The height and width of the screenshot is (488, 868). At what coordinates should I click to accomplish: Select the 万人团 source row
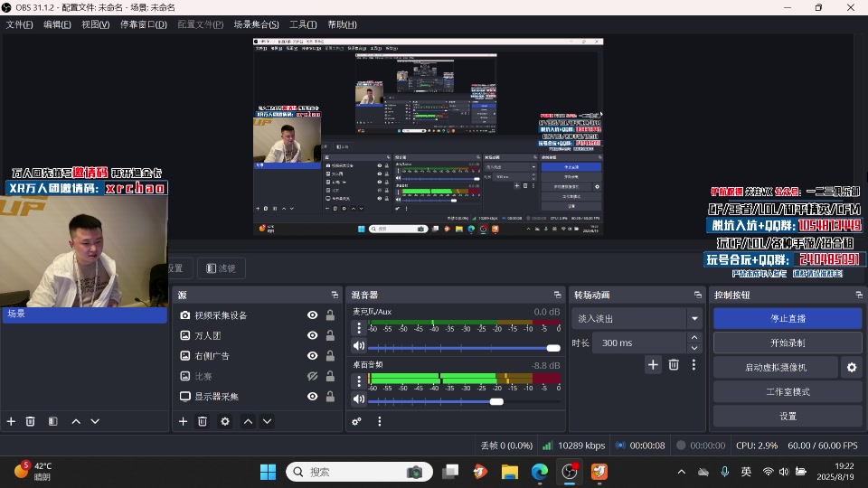click(257, 335)
